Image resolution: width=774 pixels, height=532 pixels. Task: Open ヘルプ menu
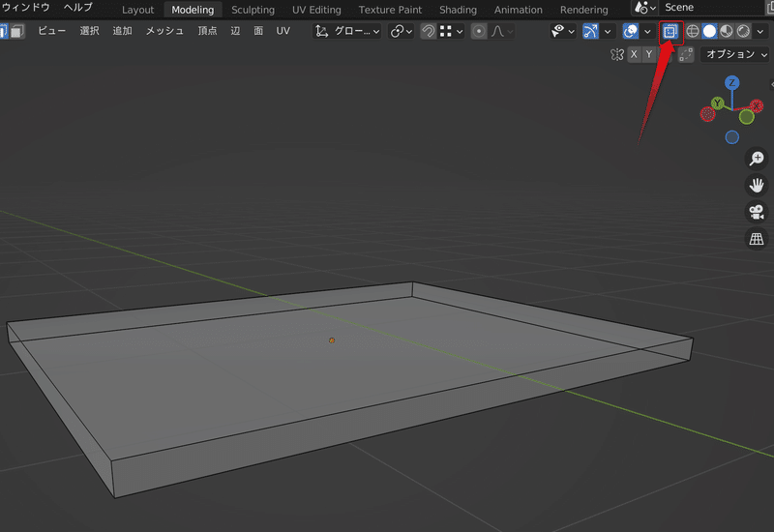[x=78, y=8]
